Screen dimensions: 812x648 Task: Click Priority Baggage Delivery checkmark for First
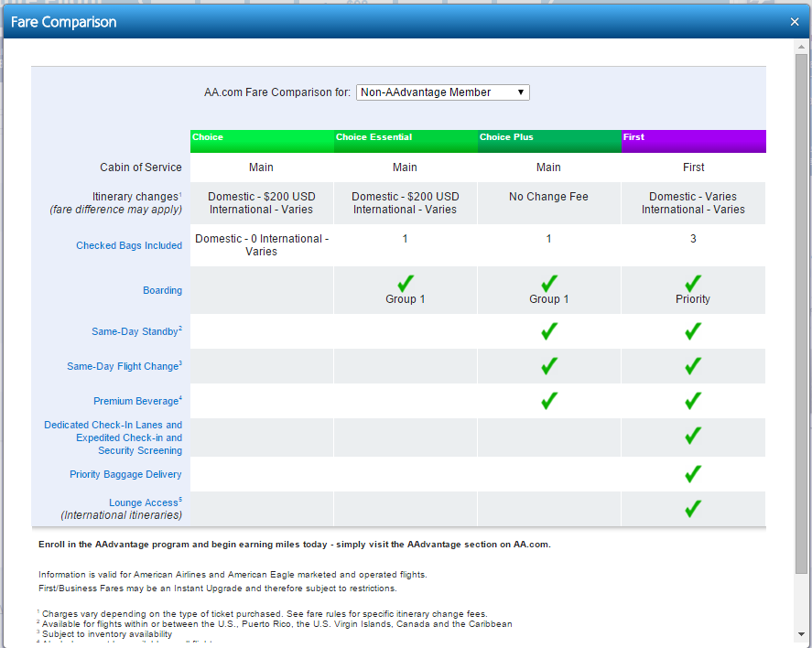tap(693, 474)
